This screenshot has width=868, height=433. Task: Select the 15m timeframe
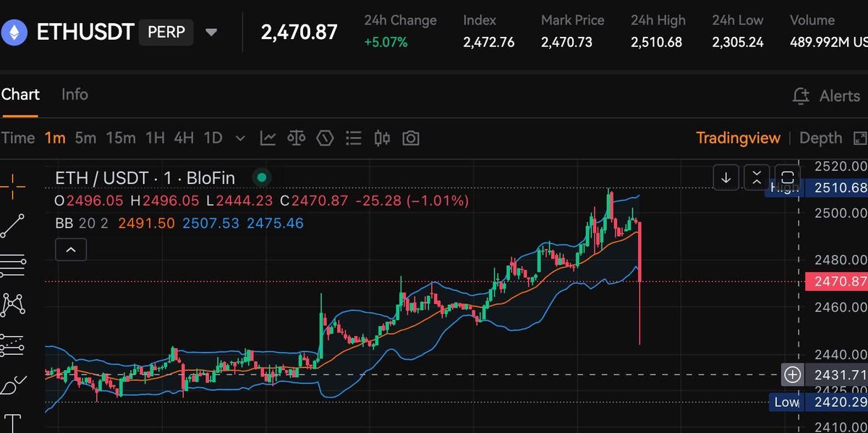(121, 138)
